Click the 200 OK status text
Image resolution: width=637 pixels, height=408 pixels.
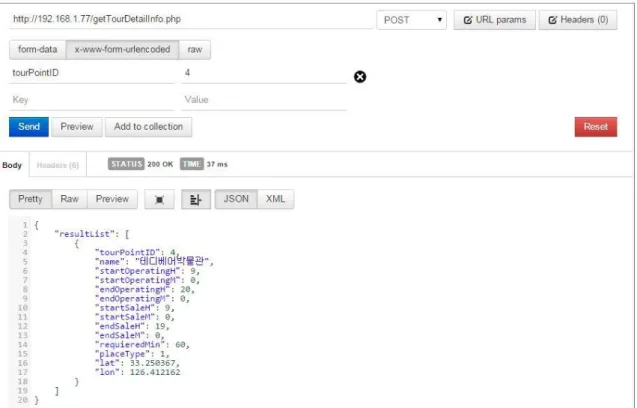click(160, 164)
